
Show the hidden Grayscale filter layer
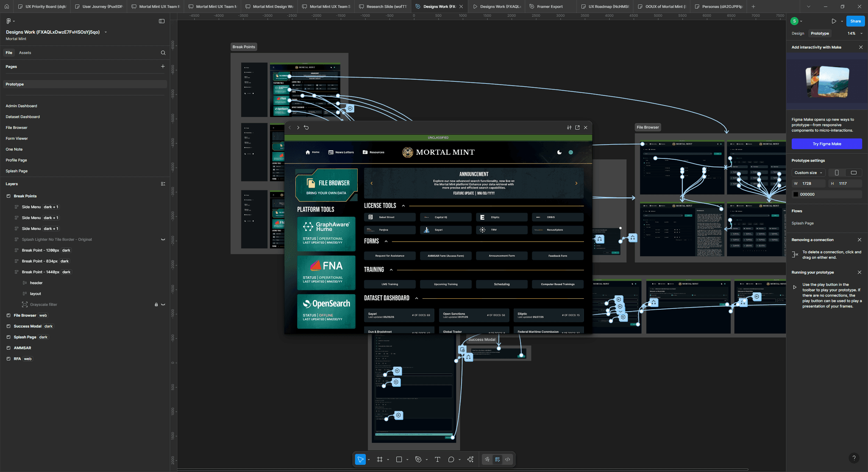click(x=163, y=305)
